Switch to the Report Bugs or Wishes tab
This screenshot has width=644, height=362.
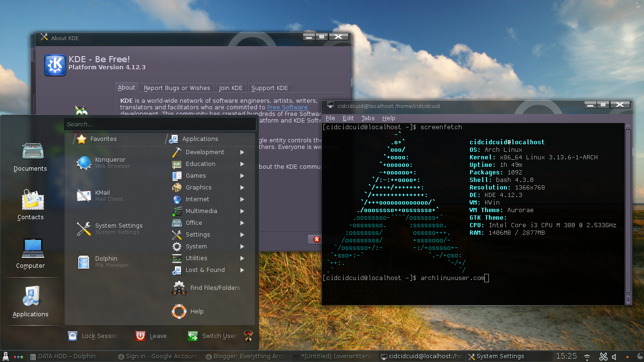click(x=177, y=88)
